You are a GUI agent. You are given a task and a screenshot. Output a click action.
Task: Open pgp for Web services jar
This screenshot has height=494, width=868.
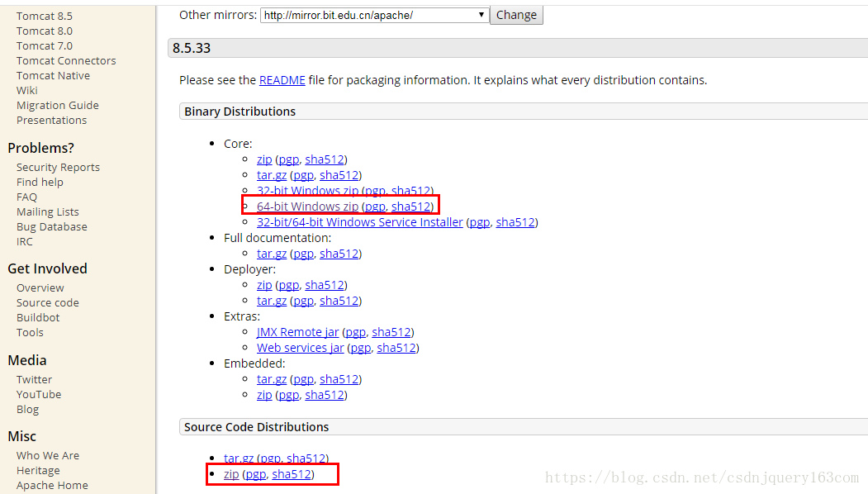point(360,348)
